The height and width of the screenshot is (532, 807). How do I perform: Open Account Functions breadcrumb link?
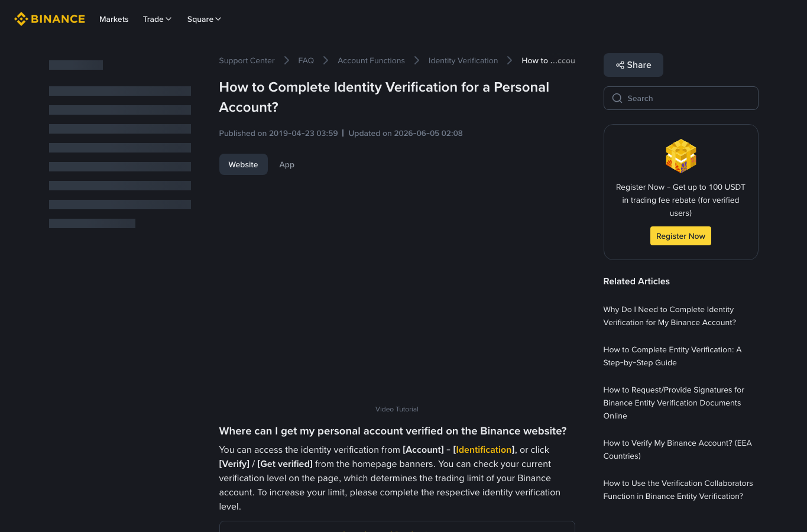pyautogui.click(x=371, y=60)
